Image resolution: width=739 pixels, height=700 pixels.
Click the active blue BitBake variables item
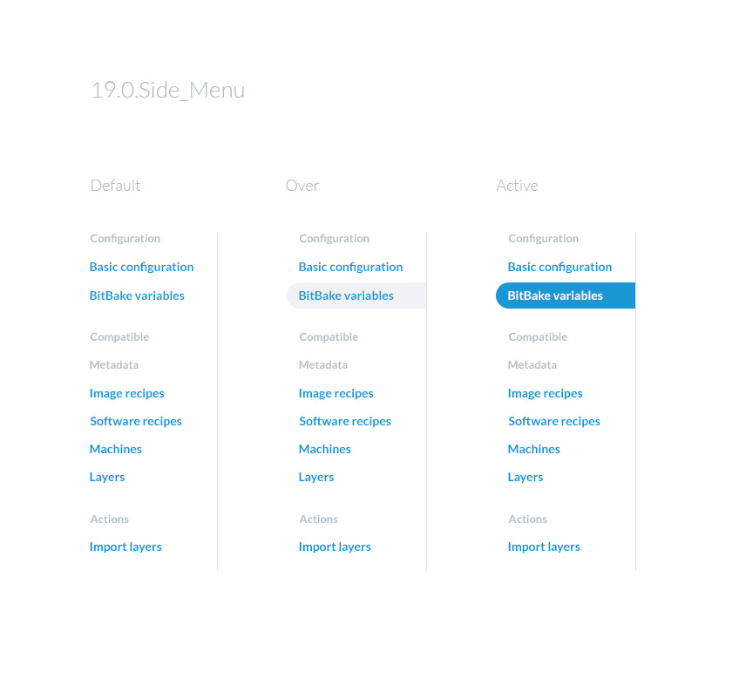(x=555, y=296)
